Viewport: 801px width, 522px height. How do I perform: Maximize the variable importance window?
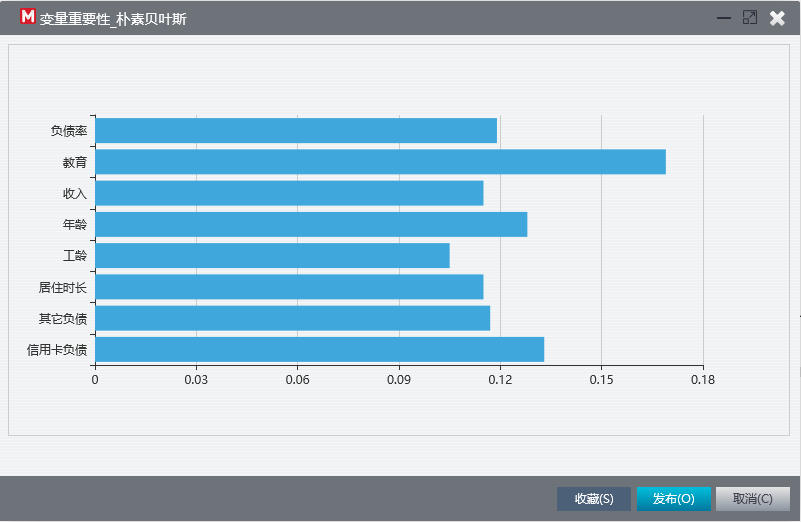click(x=750, y=18)
